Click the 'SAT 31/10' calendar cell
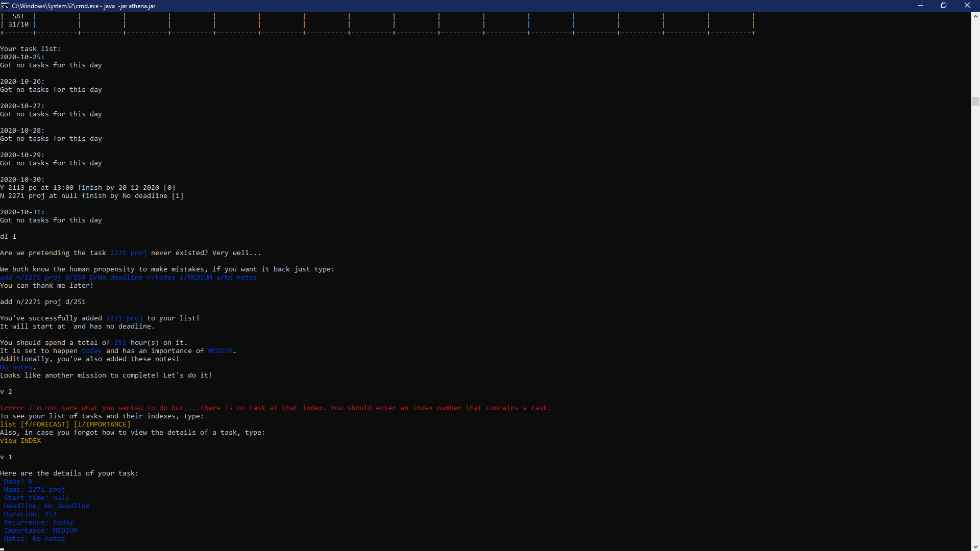980x551 pixels. click(x=18, y=20)
